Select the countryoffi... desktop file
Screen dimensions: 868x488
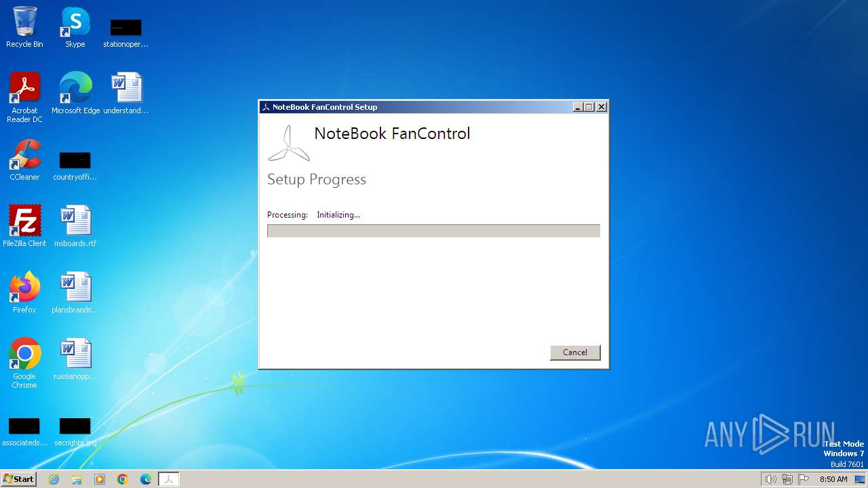click(x=75, y=165)
